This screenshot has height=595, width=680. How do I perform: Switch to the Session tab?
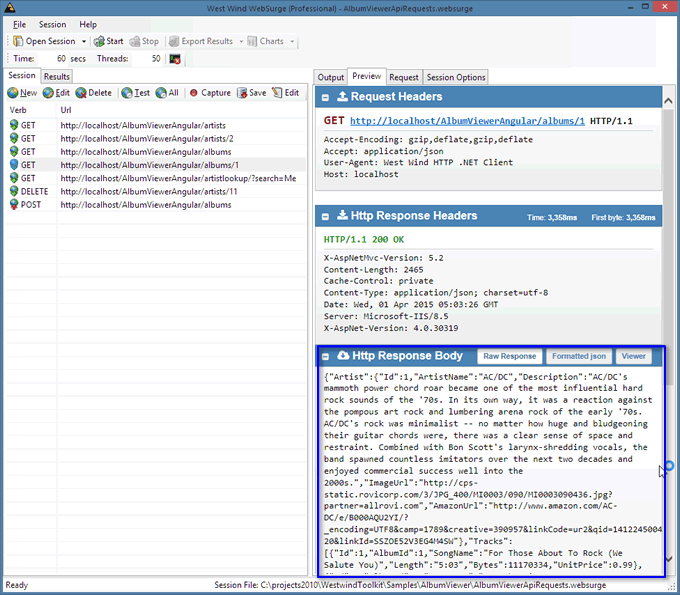[x=22, y=75]
